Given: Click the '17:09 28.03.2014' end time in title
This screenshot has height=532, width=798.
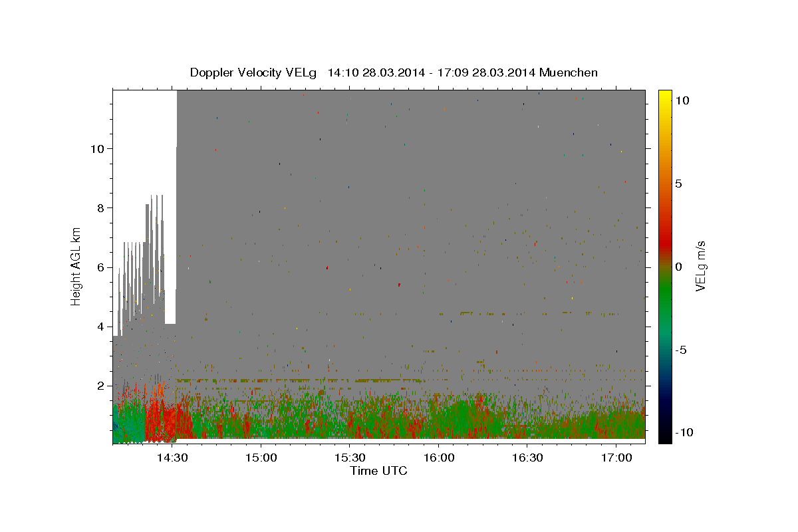Looking at the screenshot, I should coord(485,72).
